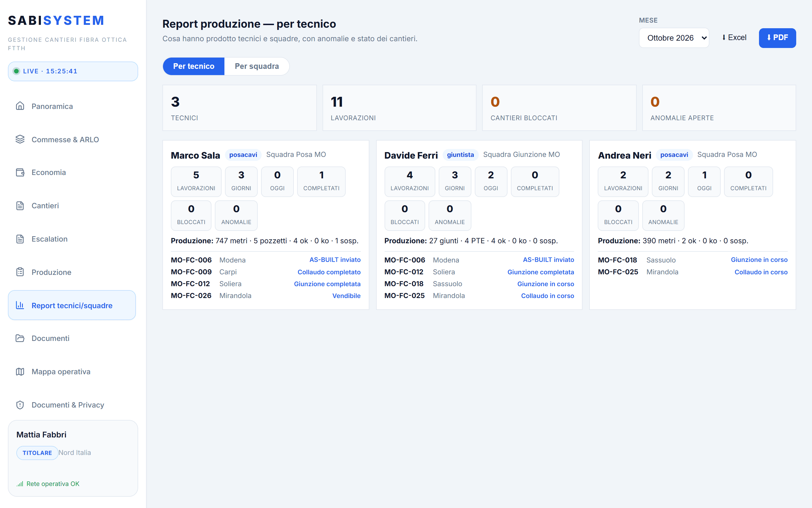Click the Mattia Fabbri user name
812x508 pixels.
coord(41,435)
